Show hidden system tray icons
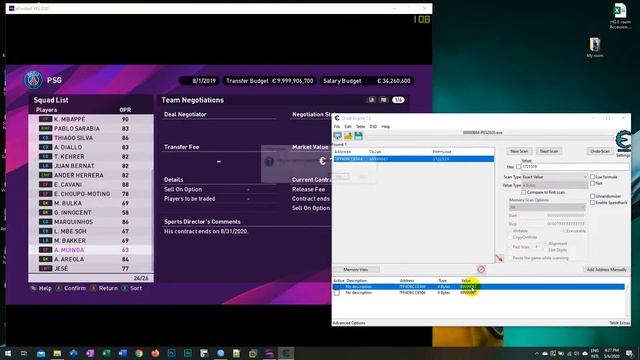This screenshot has width=640, height=360. click(537, 353)
